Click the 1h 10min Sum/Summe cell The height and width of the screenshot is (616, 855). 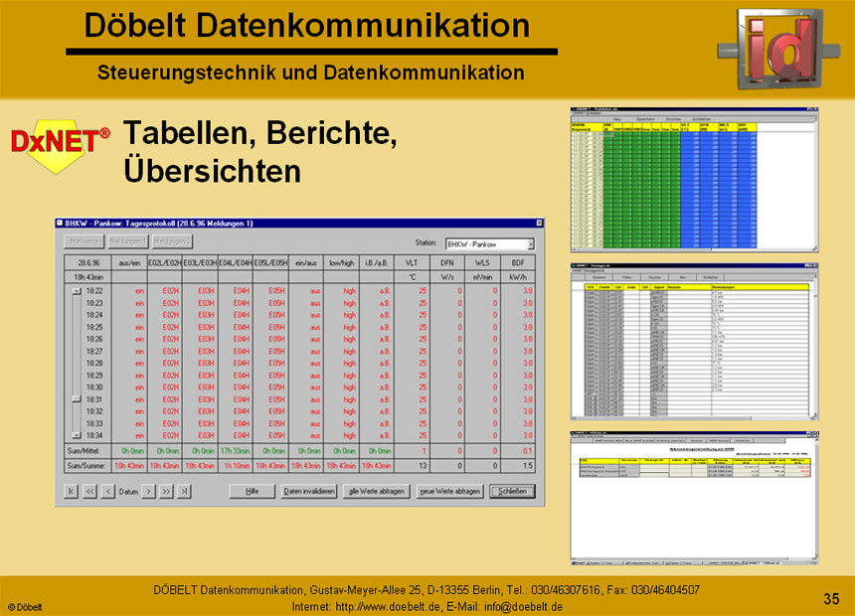(236, 466)
